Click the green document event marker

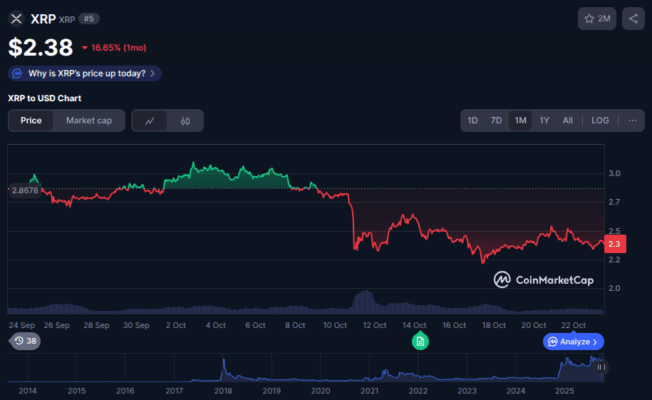tap(420, 341)
